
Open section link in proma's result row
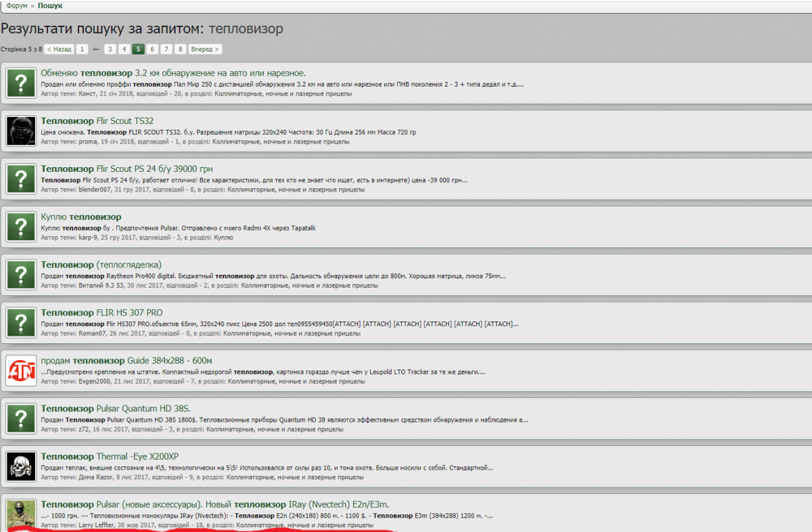[279, 141]
